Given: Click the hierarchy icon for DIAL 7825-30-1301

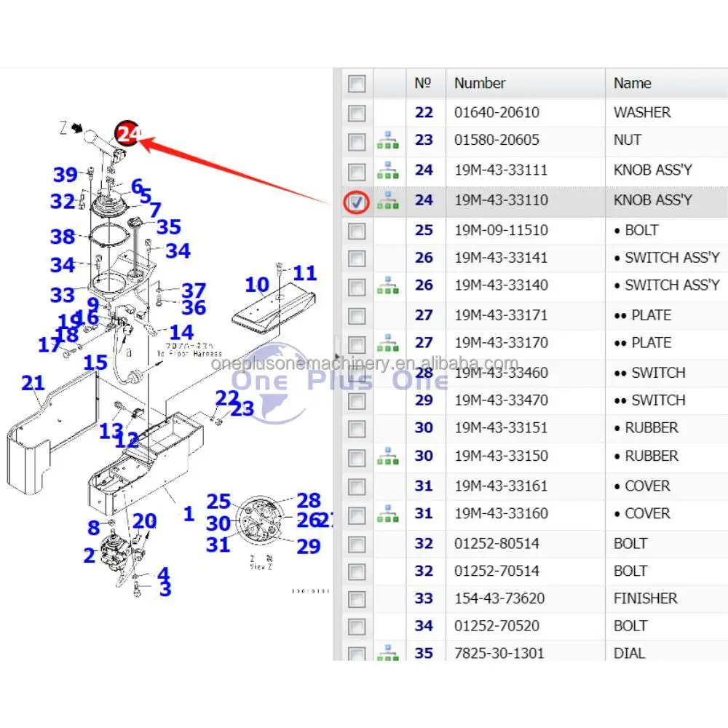Looking at the screenshot, I should click(388, 652).
